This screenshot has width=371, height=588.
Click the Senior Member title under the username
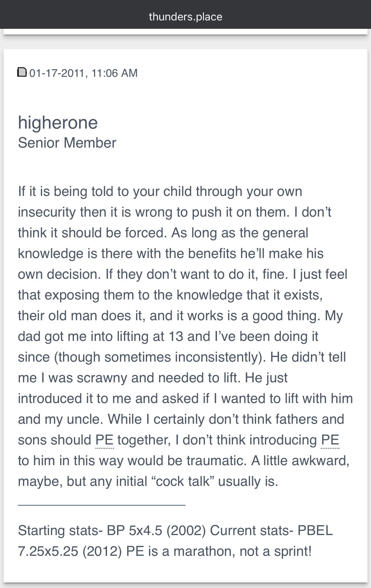(67, 143)
